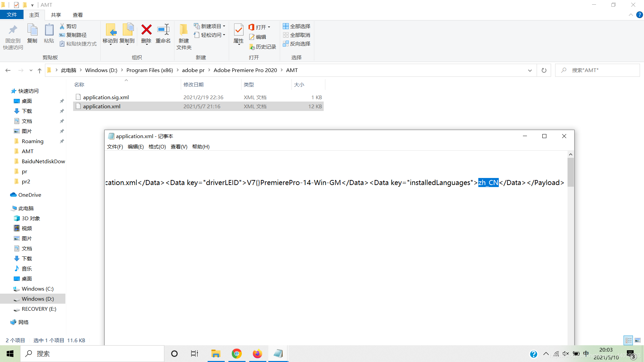This screenshot has width=644, height=362.
Task: Click New folder icon
Action: [x=184, y=30]
